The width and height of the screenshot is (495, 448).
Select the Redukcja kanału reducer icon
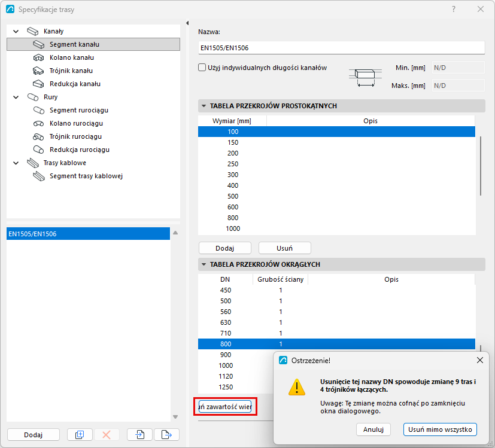click(38, 84)
